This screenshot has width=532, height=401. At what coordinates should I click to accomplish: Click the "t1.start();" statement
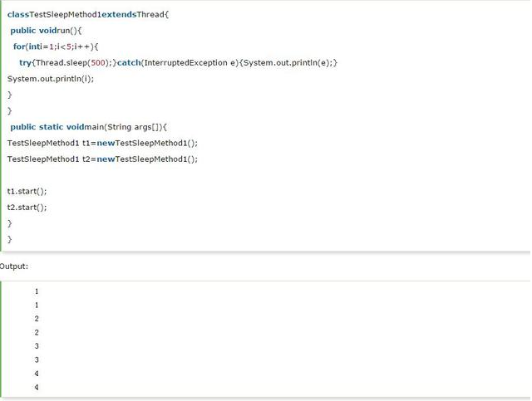click(x=27, y=191)
